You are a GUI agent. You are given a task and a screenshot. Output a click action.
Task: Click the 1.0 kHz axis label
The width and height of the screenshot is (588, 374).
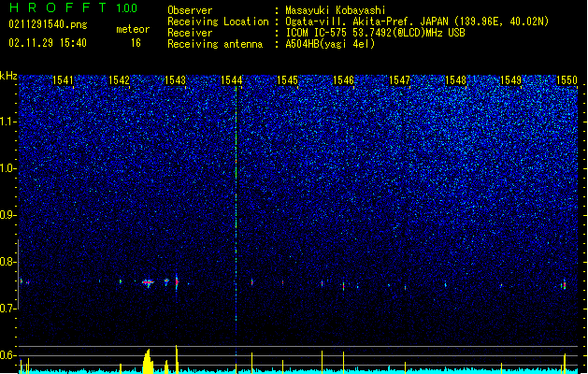8,168
